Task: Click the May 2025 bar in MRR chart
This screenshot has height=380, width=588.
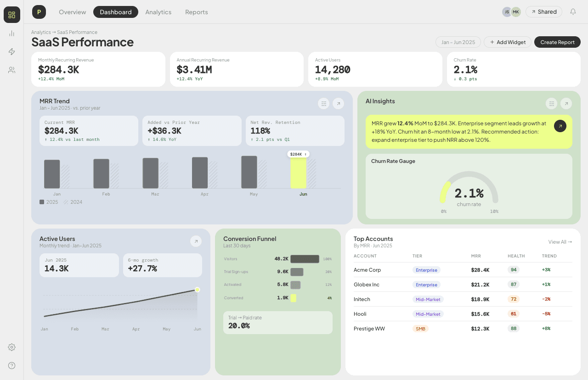Action: tap(249, 172)
